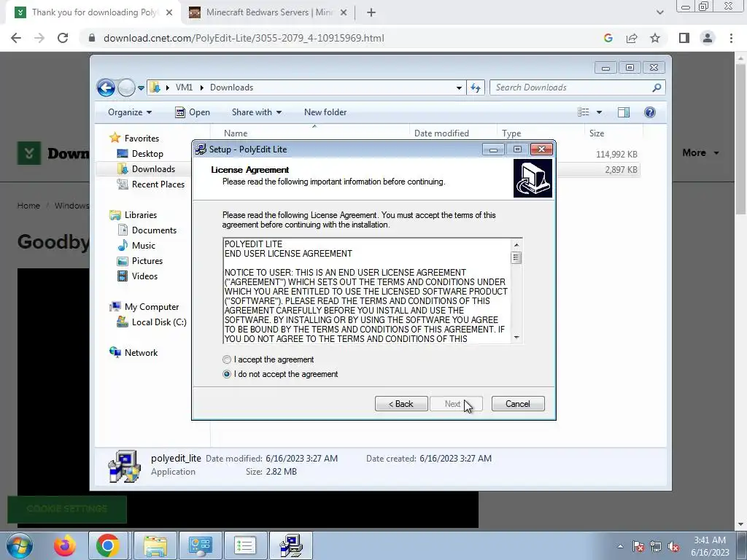Viewport: 747px width, 560px height.
Task: Click the Windows Start button
Action: [x=19, y=545]
